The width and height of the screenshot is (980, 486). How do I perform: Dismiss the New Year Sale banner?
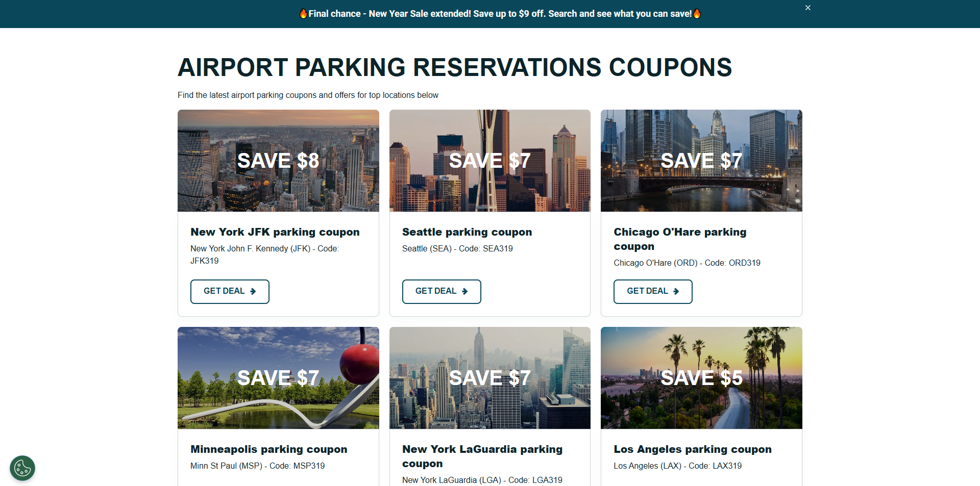[x=807, y=7]
